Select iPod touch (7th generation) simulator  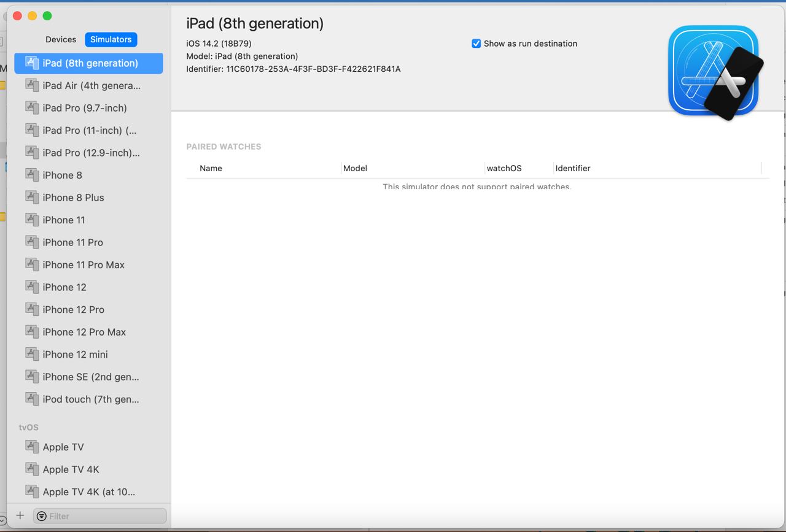coord(88,399)
